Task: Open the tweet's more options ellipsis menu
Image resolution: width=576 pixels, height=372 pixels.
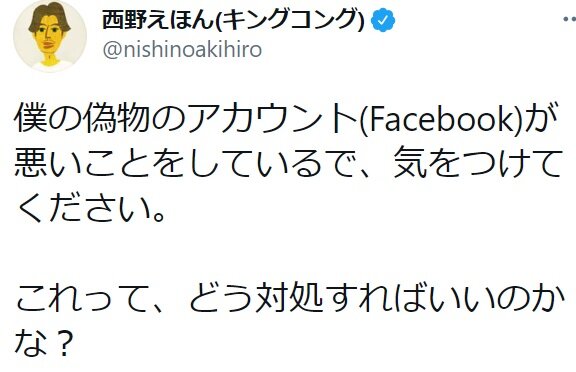Action: click(x=570, y=19)
